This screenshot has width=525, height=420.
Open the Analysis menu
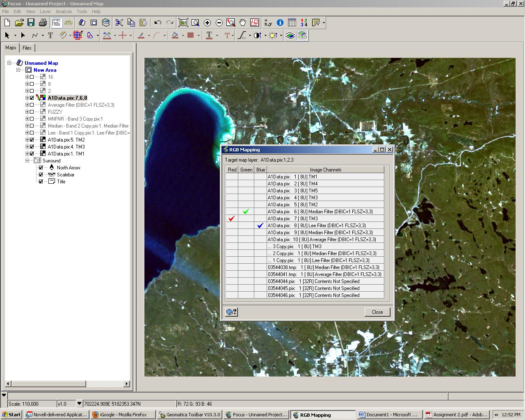[64, 11]
